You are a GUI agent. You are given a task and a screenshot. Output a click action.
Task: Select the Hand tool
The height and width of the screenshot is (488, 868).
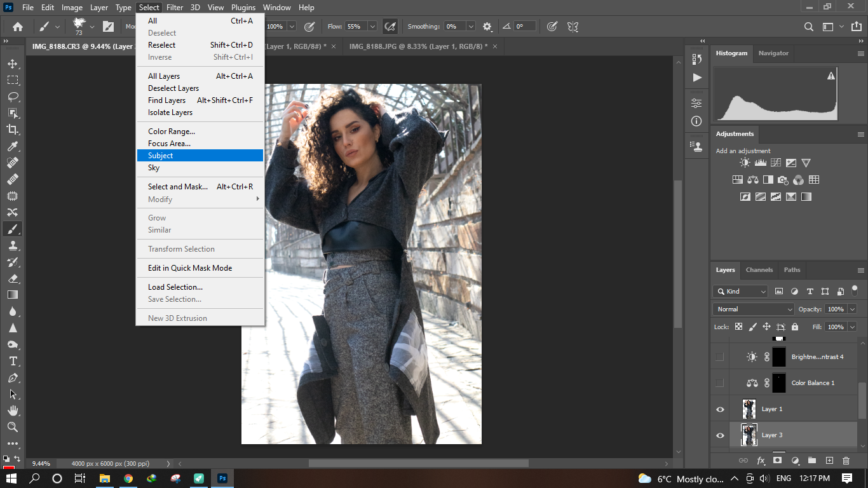[13, 410]
